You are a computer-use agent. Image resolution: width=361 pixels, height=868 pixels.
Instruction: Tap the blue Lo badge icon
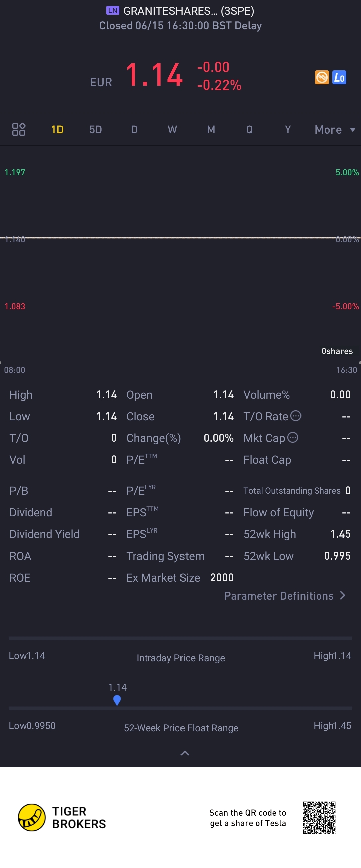pos(339,77)
